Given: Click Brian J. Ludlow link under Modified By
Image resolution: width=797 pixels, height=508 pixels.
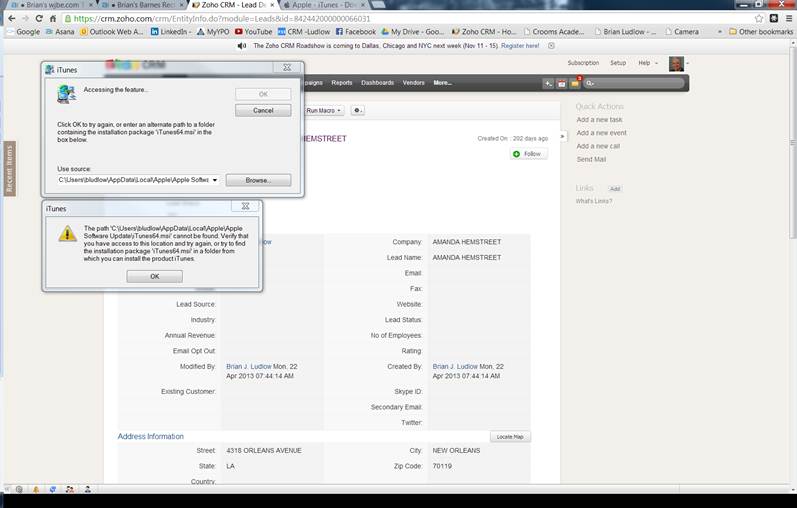Looking at the screenshot, I should 249,366.
